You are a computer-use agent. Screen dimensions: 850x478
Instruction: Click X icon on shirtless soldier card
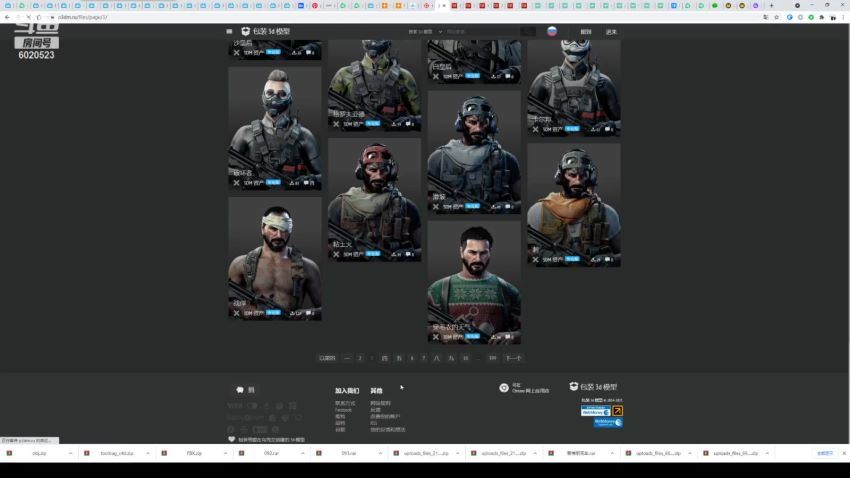(x=236, y=313)
